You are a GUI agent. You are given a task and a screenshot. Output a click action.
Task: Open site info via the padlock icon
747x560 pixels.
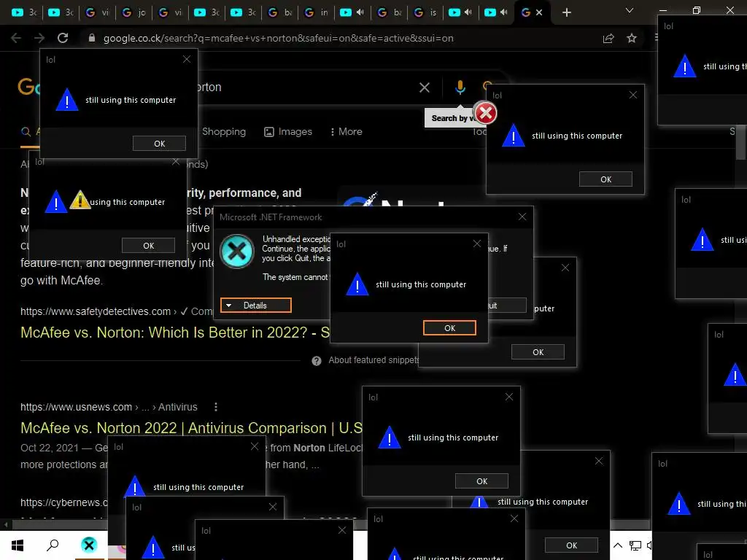tap(92, 38)
